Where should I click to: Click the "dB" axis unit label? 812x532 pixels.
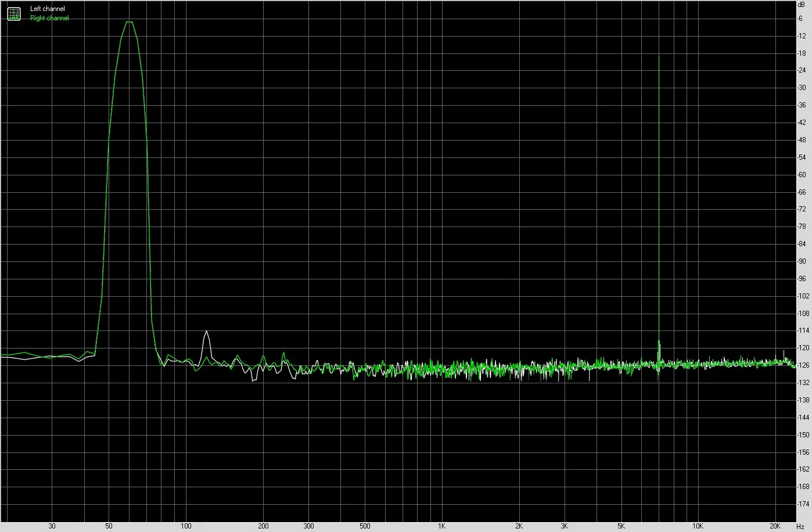pyautogui.click(x=802, y=4)
